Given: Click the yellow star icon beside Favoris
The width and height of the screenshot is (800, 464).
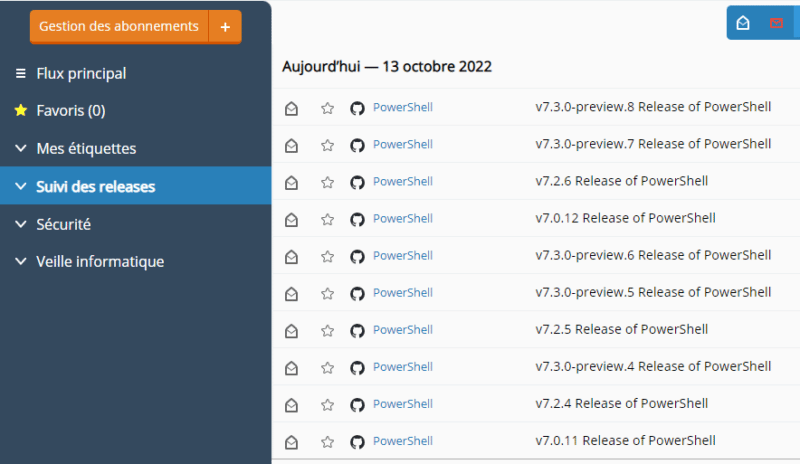Looking at the screenshot, I should pos(21,110).
